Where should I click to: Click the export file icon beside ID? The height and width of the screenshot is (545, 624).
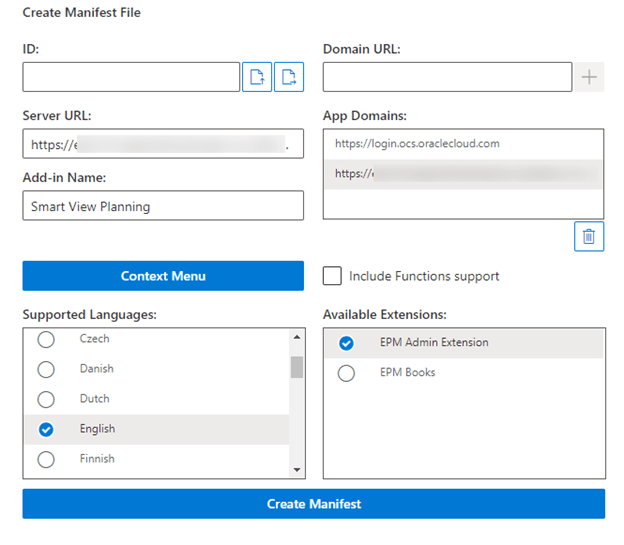289,77
